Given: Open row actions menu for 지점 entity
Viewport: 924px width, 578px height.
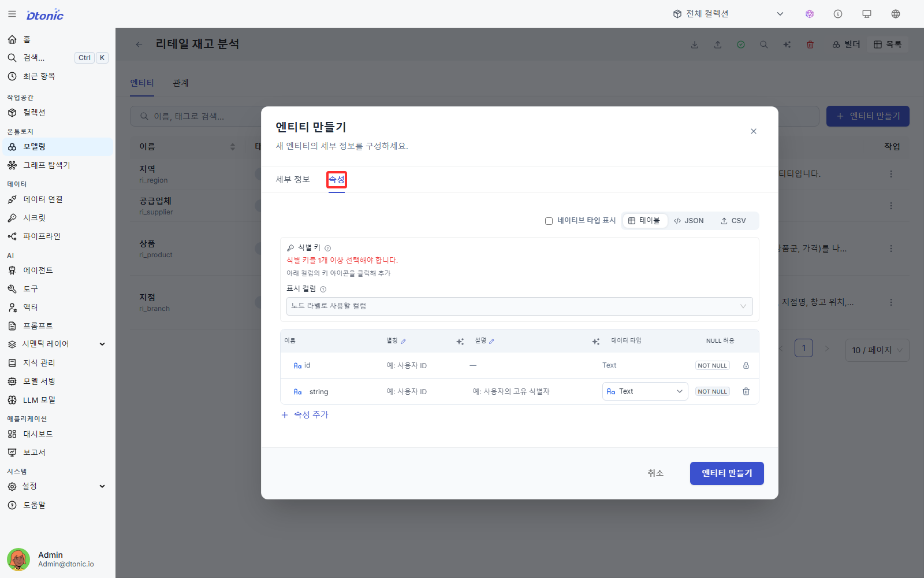Looking at the screenshot, I should 891,302.
